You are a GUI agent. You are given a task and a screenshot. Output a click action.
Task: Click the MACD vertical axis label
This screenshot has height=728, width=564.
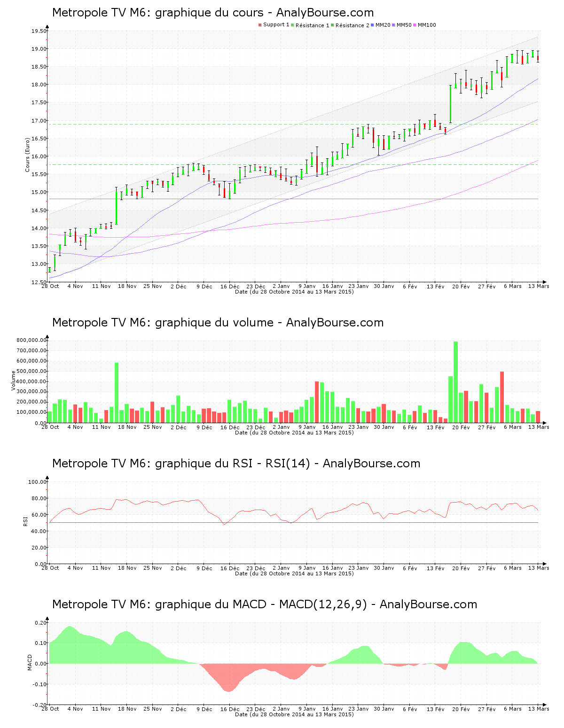click(30, 662)
